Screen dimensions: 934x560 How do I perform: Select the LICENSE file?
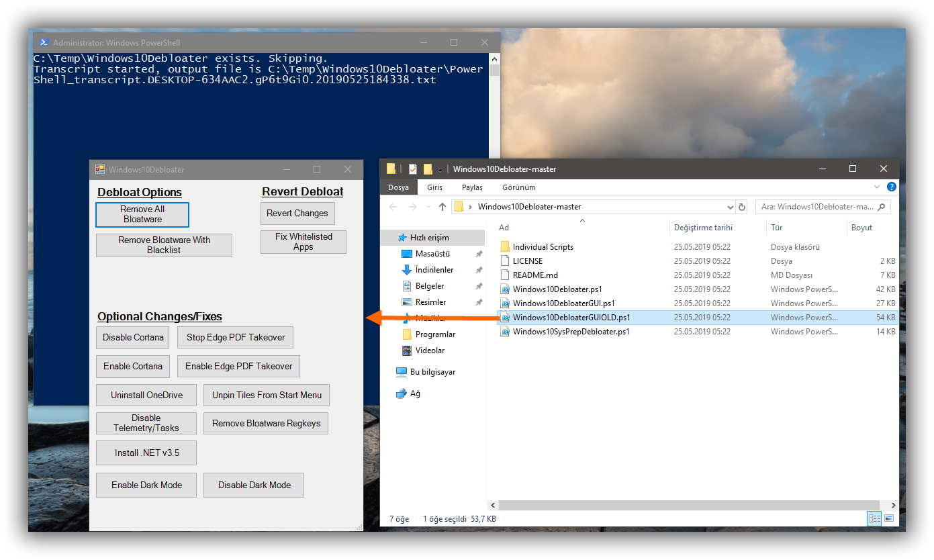pos(698,261)
